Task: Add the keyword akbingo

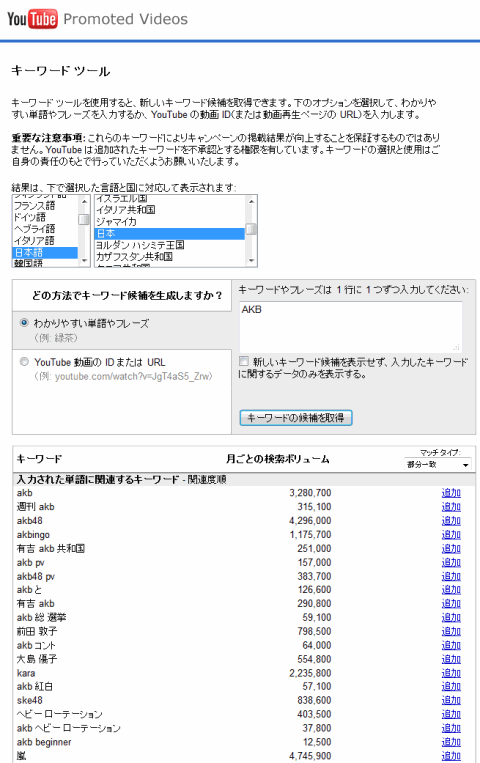Action: pyautogui.click(x=451, y=534)
